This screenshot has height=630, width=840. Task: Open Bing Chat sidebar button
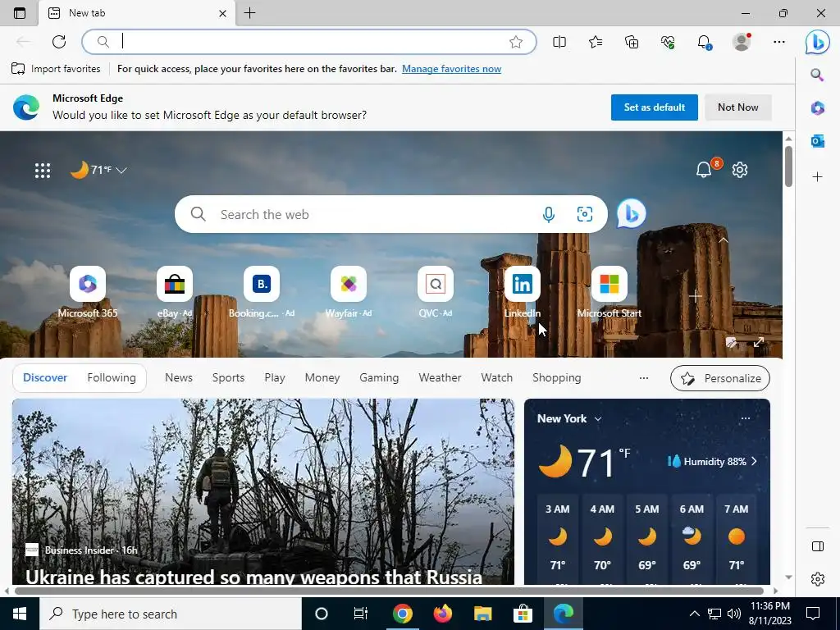click(818, 42)
